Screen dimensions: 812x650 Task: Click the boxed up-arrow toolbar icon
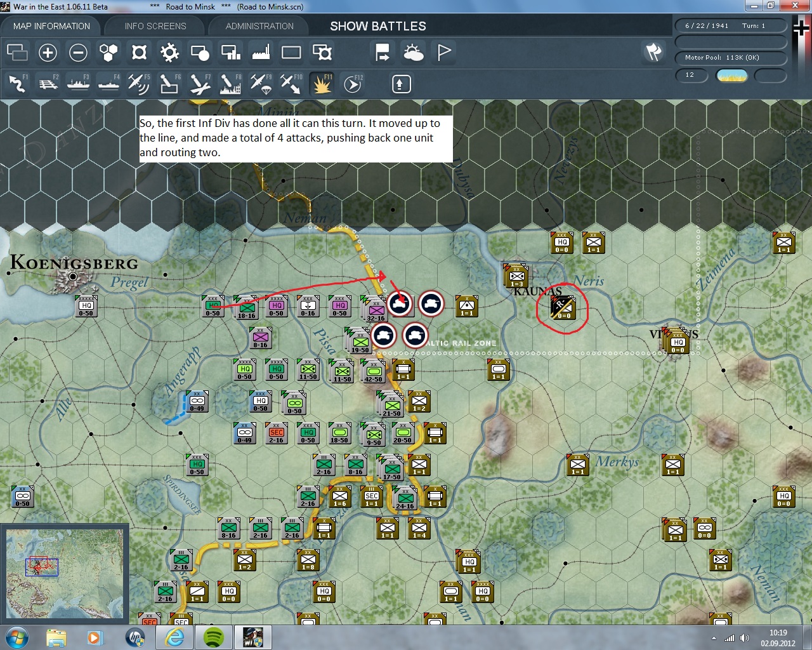pos(401,84)
